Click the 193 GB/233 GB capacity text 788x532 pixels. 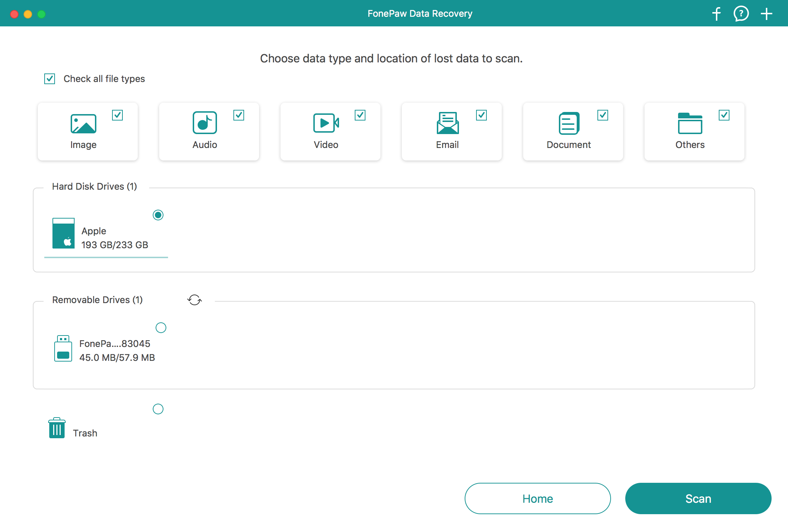tap(115, 245)
